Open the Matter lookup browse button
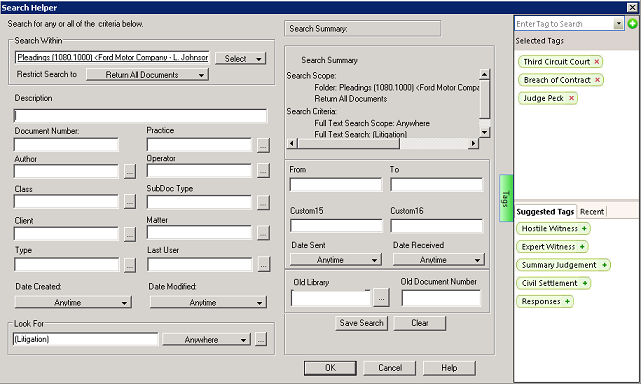This screenshot has width=641, height=384. pyautogui.click(x=263, y=233)
